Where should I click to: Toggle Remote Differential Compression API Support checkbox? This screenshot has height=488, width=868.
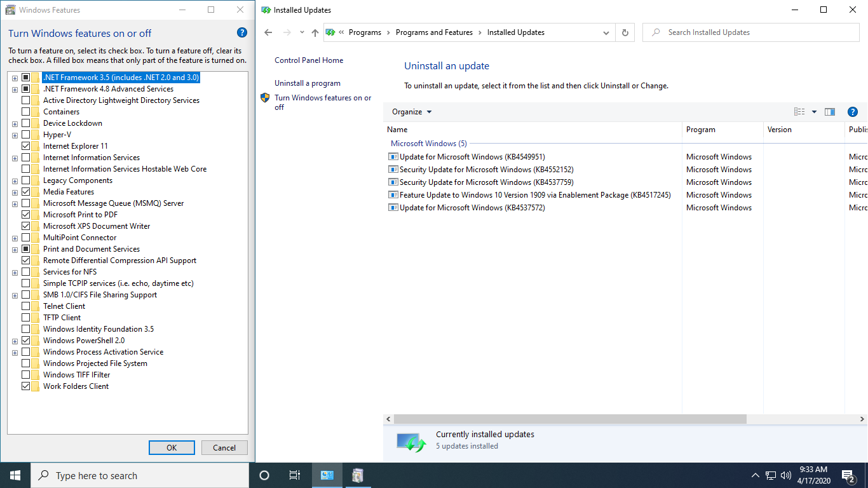pos(26,261)
